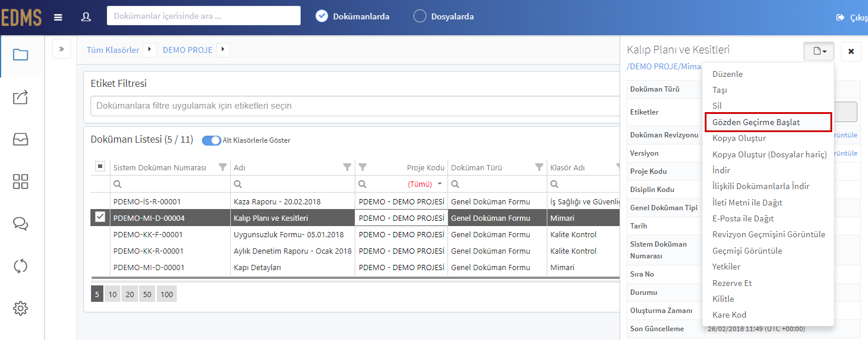Viewport: 868px width, 340px height.
Task: Click the Adı column search field
Action: 292,184
